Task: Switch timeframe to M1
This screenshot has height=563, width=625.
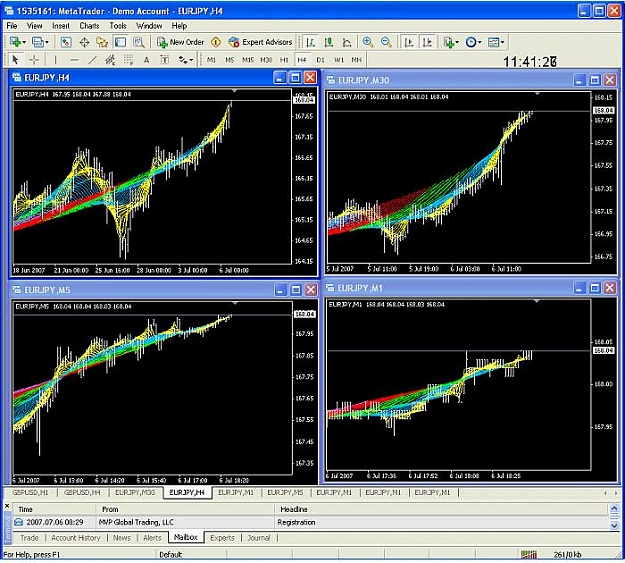Action: [x=211, y=60]
